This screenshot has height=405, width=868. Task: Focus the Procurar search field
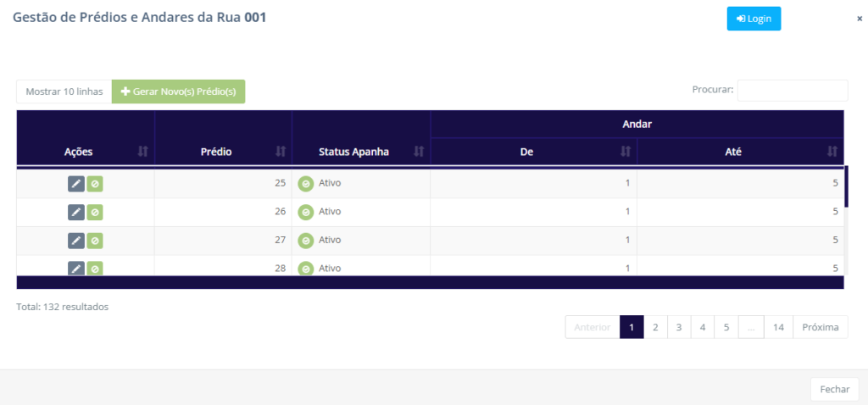click(792, 90)
